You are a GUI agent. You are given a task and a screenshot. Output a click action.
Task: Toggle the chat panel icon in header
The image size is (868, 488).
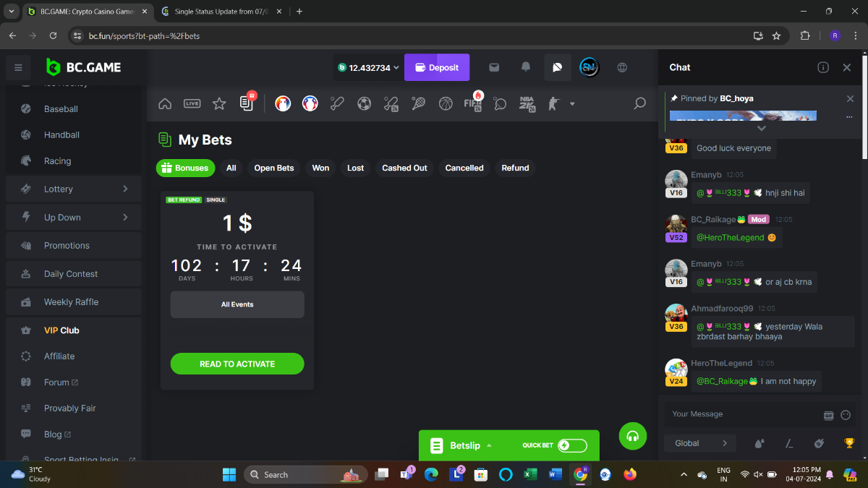[x=557, y=67]
